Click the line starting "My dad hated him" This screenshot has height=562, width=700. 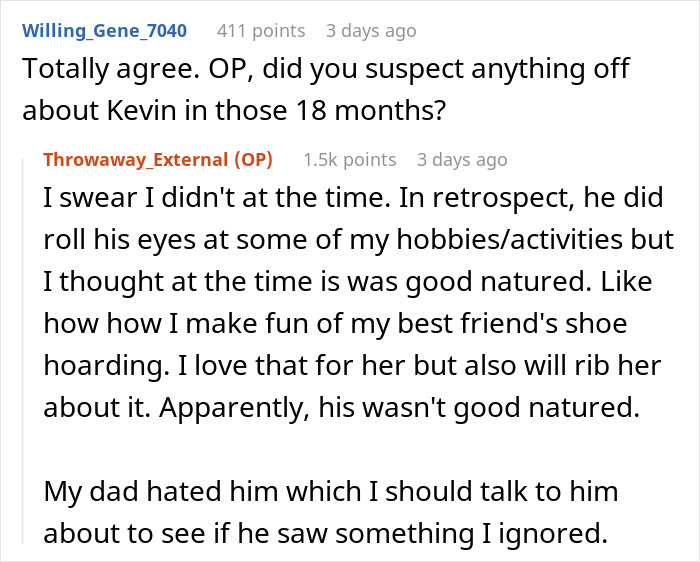331,492
